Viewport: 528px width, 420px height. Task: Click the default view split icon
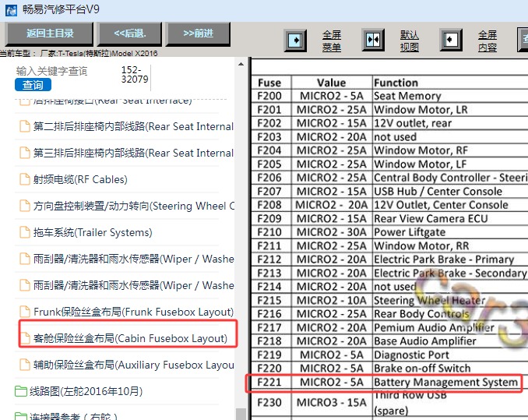point(373,40)
